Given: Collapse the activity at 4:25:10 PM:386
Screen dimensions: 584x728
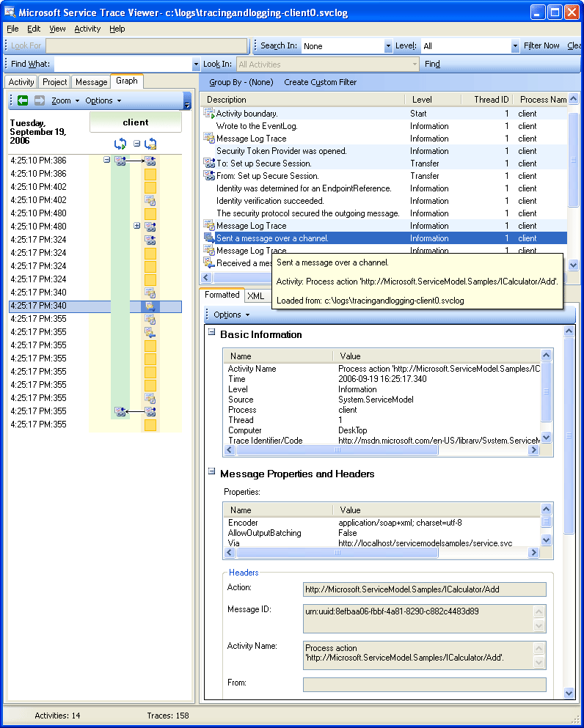Looking at the screenshot, I should click(x=107, y=160).
